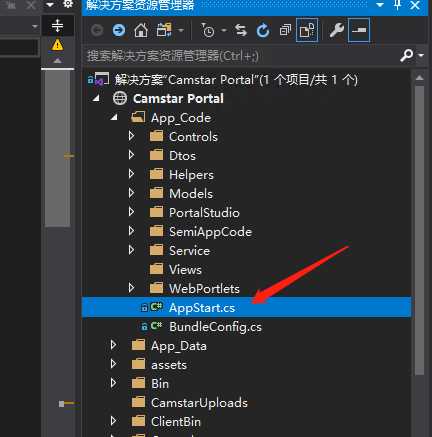Viewport: 432px width, 437px height.
Task: Collapse the App_Code folder
Action: (x=114, y=117)
